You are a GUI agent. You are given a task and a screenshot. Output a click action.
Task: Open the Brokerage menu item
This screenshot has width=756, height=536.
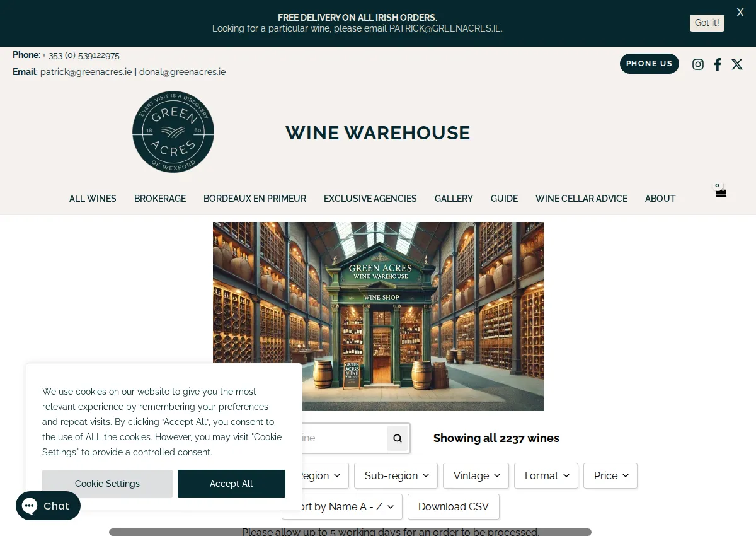[160, 199]
